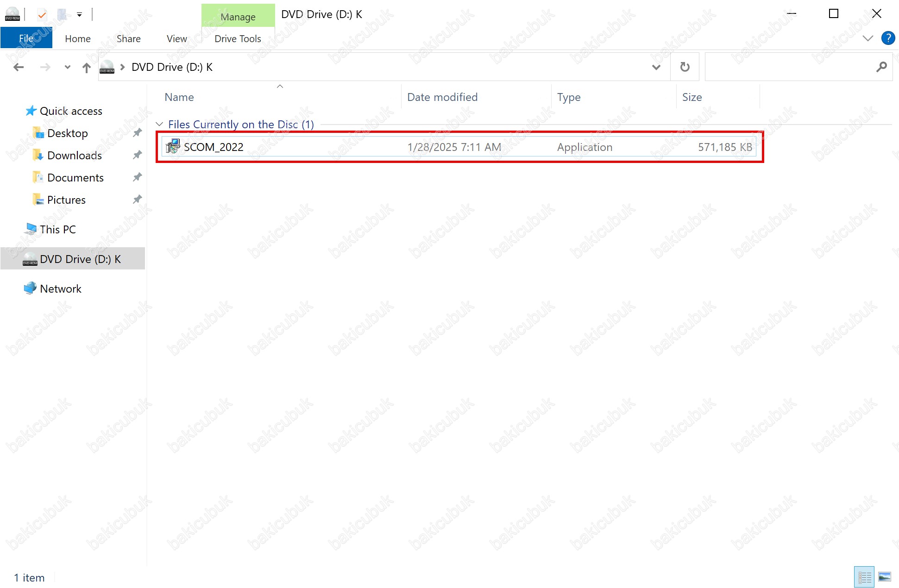
Task: Click the Back navigation arrow
Action: pos(19,68)
